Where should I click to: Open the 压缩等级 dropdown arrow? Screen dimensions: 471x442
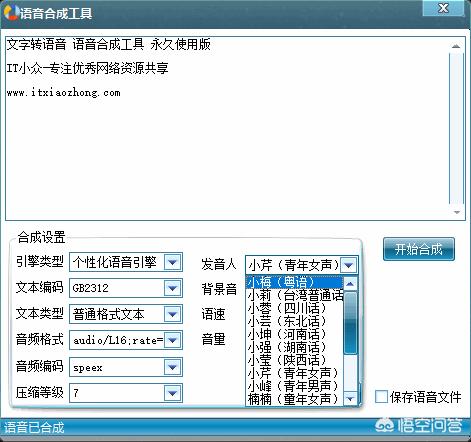click(x=173, y=393)
